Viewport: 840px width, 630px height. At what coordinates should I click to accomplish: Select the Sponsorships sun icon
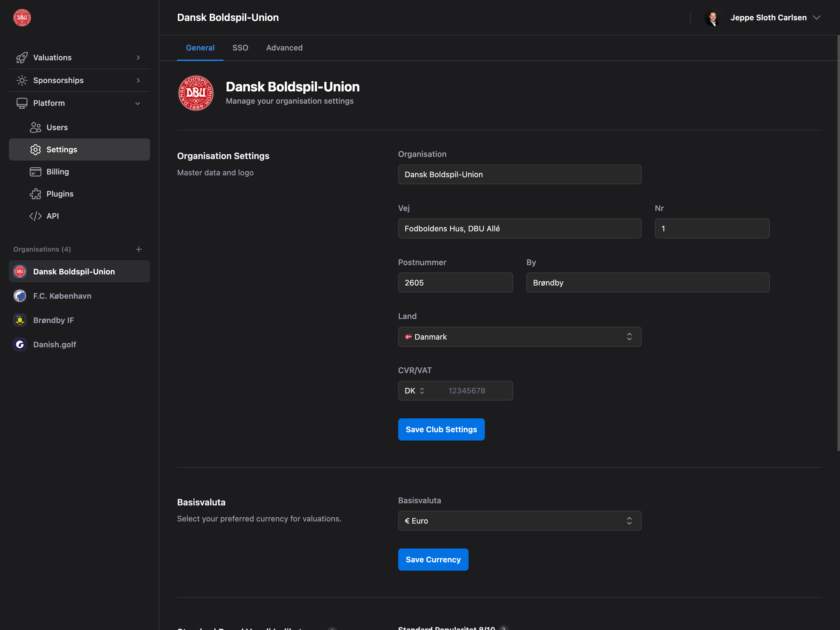tap(22, 80)
